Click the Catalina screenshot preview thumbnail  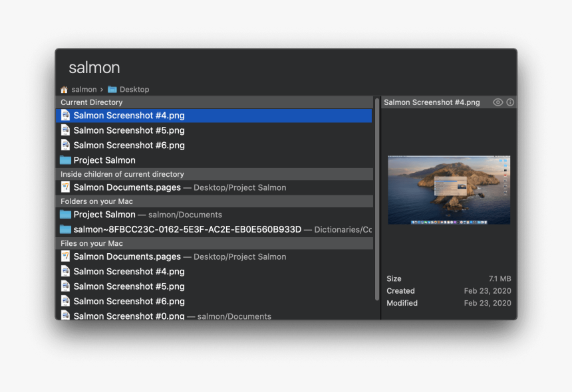point(449,190)
